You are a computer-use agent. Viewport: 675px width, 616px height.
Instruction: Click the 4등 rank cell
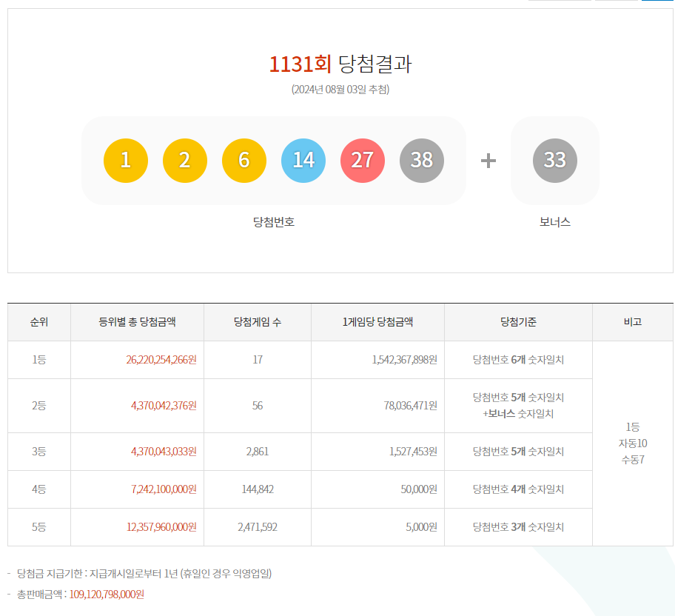tap(39, 489)
